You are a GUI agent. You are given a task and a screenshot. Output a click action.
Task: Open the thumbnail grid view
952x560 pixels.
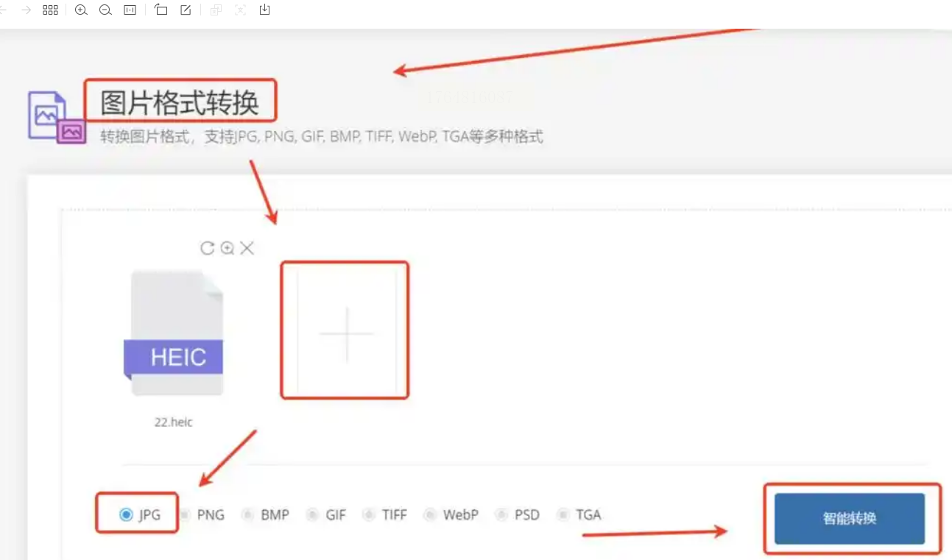tap(50, 10)
